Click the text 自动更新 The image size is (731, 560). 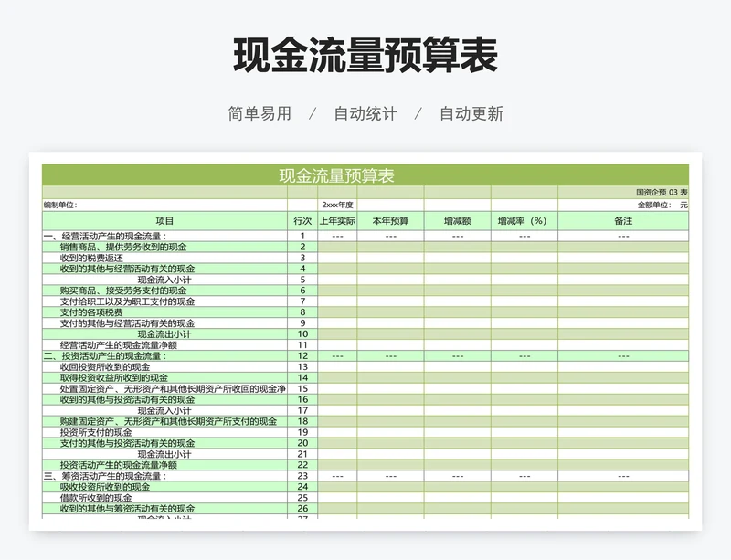click(x=471, y=113)
